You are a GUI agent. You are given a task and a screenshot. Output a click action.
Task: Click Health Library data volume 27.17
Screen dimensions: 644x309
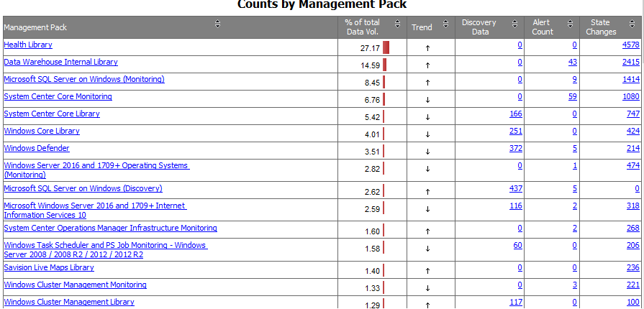pos(370,48)
